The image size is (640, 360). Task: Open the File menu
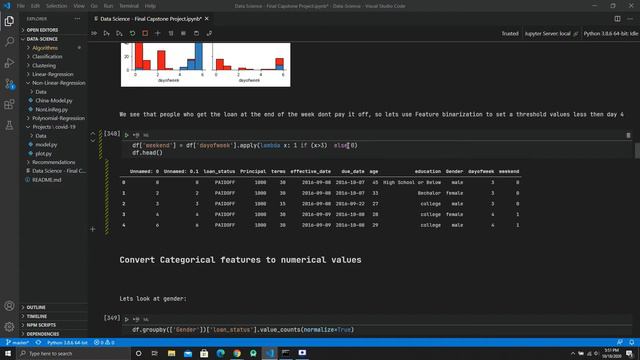(x=21, y=6)
